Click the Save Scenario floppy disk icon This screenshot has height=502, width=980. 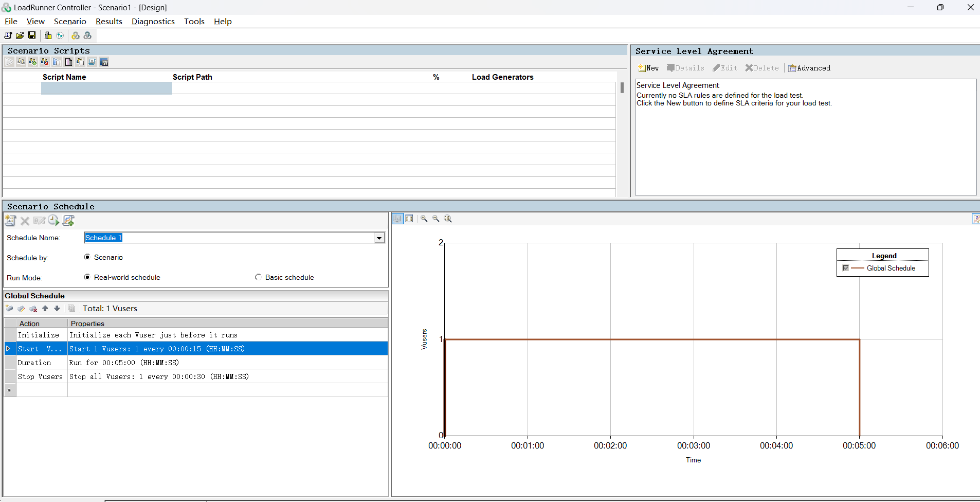[x=32, y=35]
